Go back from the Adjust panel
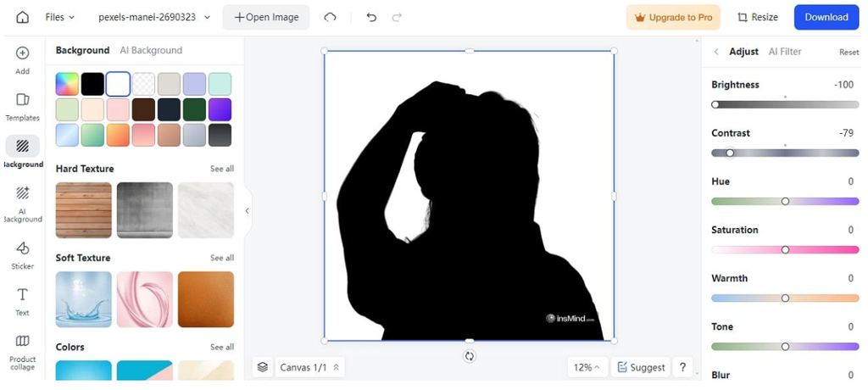The width and height of the screenshot is (868, 390). 716,52
